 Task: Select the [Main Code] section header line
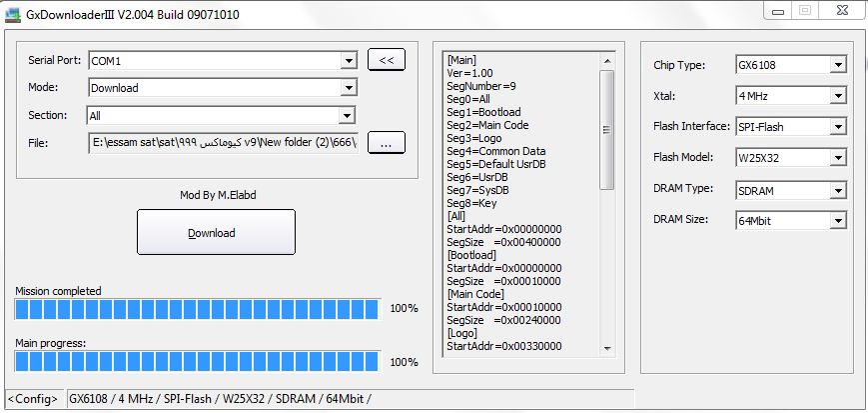coord(475,294)
